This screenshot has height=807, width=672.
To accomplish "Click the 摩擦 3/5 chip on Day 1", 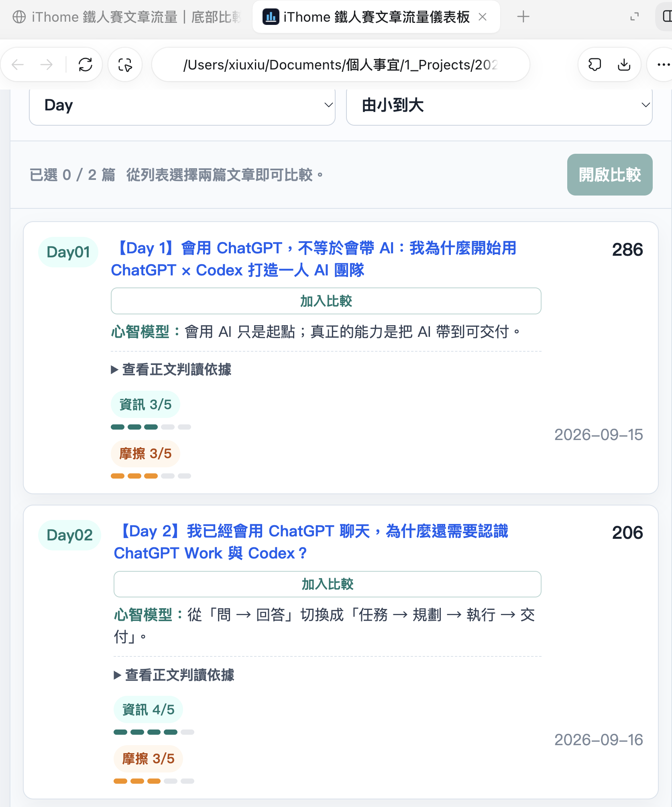I will coord(145,453).
